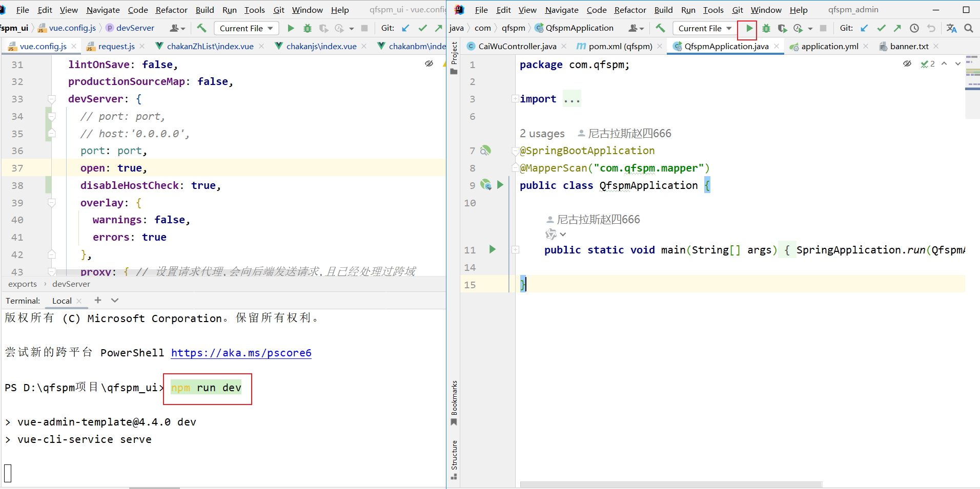Click the devServer breadcrumb under the editor
This screenshot has width=980, height=489.
(x=71, y=284)
